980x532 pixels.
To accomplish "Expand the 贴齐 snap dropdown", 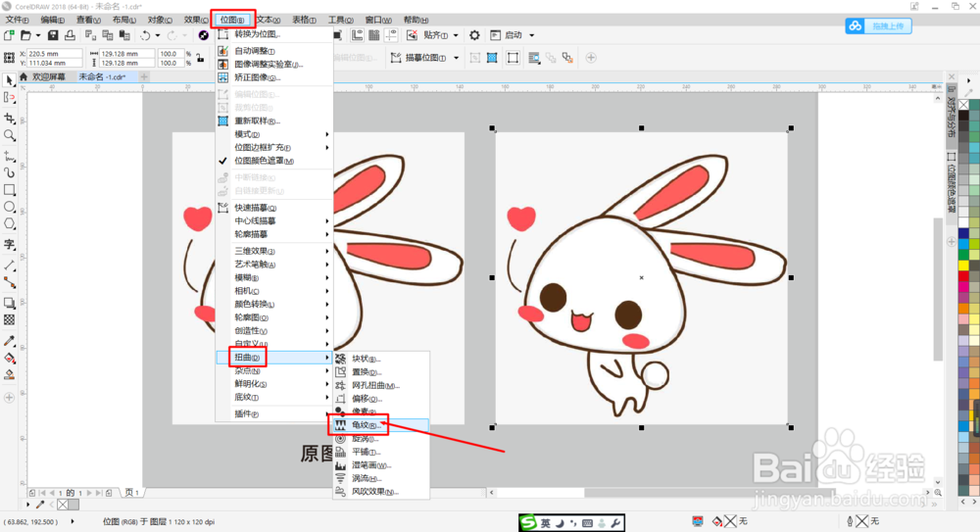I will pos(456,35).
